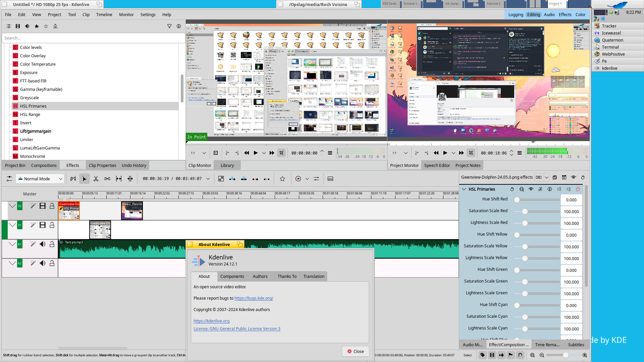Toggle snapping magnet icon in status bar
The height and width of the screenshot is (362, 644).
coord(520,355)
